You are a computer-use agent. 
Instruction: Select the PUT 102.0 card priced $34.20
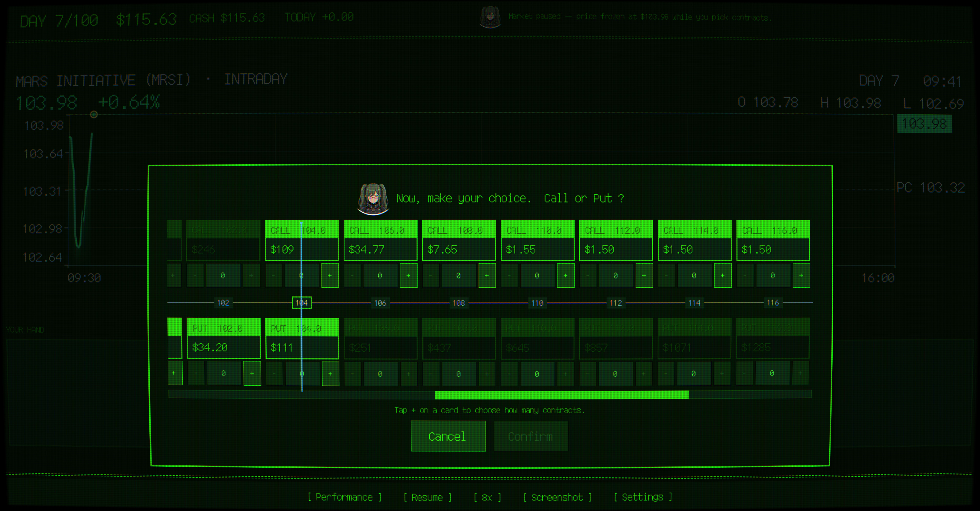click(x=224, y=338)
